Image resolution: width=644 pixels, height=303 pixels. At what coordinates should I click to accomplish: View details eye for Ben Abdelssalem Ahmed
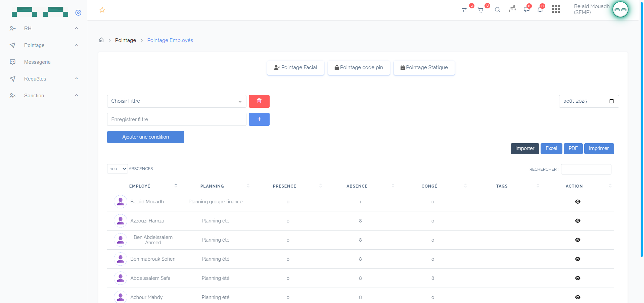click(x=578, y=240)
